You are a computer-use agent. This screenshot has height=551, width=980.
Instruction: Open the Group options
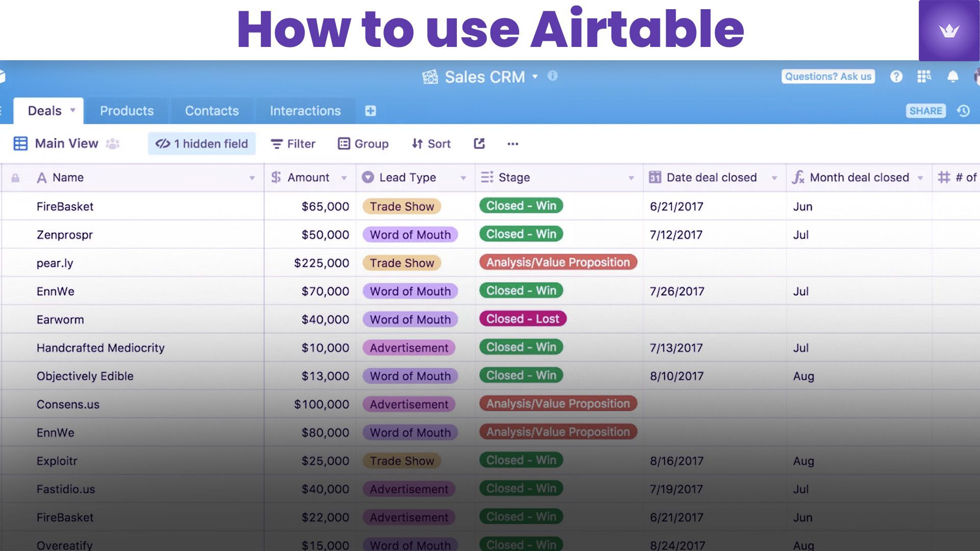pyautogui.click(x=363, y=144)
